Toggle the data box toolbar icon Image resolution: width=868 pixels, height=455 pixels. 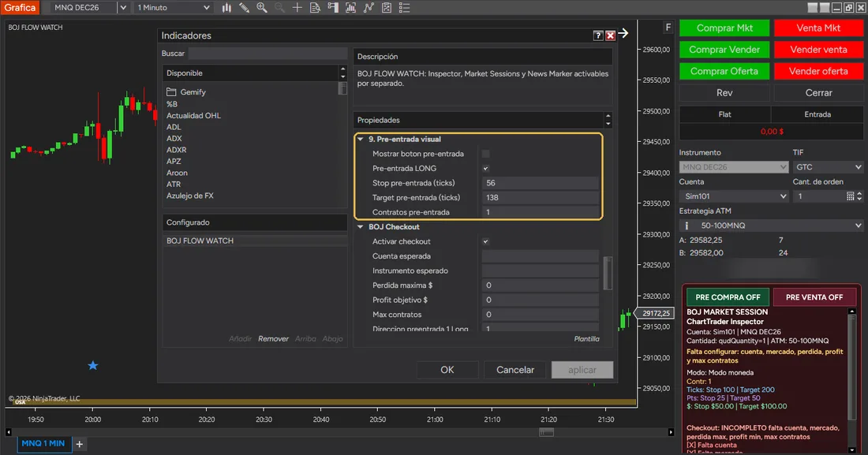[x=315, y=8]
